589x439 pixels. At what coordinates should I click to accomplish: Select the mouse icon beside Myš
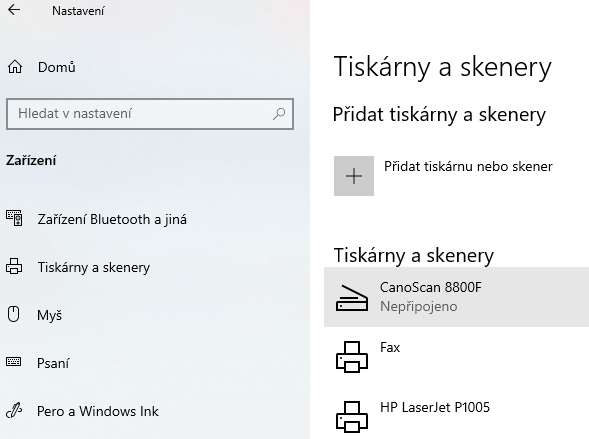tap(14, 314)
